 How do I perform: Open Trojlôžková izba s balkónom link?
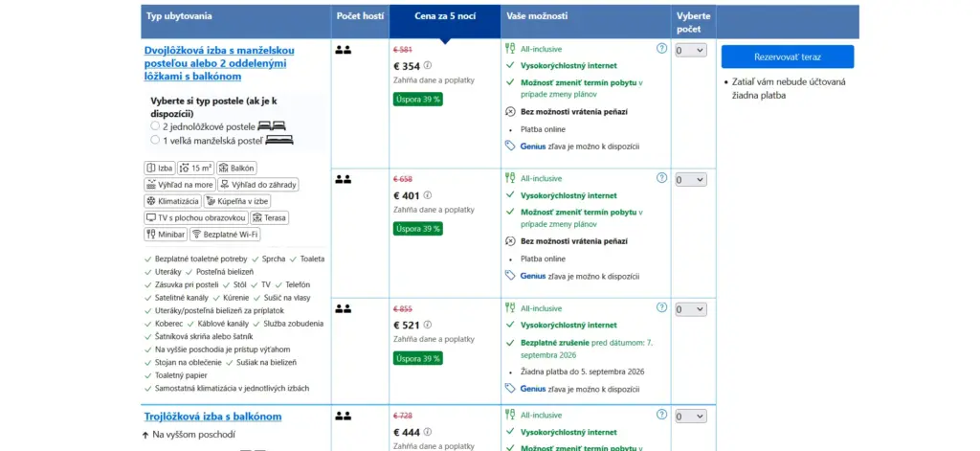click(213, 417)
